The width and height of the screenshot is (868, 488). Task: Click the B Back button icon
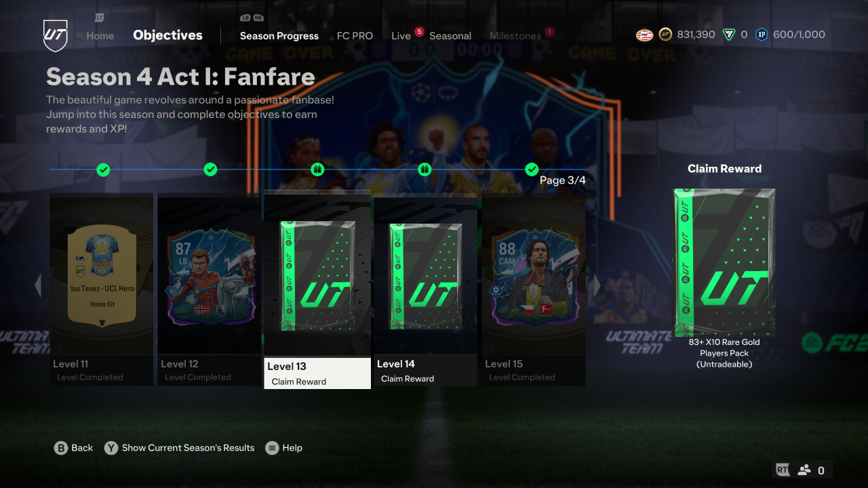click(61, 448)
